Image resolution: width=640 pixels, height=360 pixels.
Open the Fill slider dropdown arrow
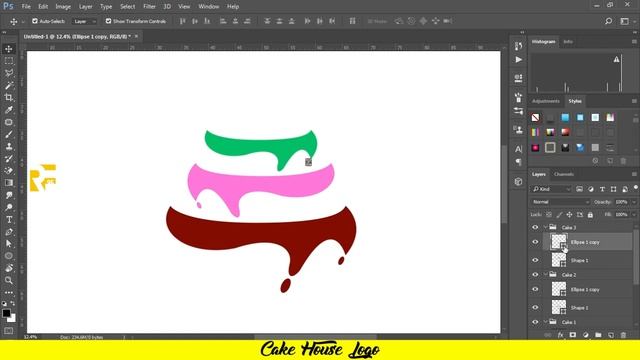coord(634,215)
